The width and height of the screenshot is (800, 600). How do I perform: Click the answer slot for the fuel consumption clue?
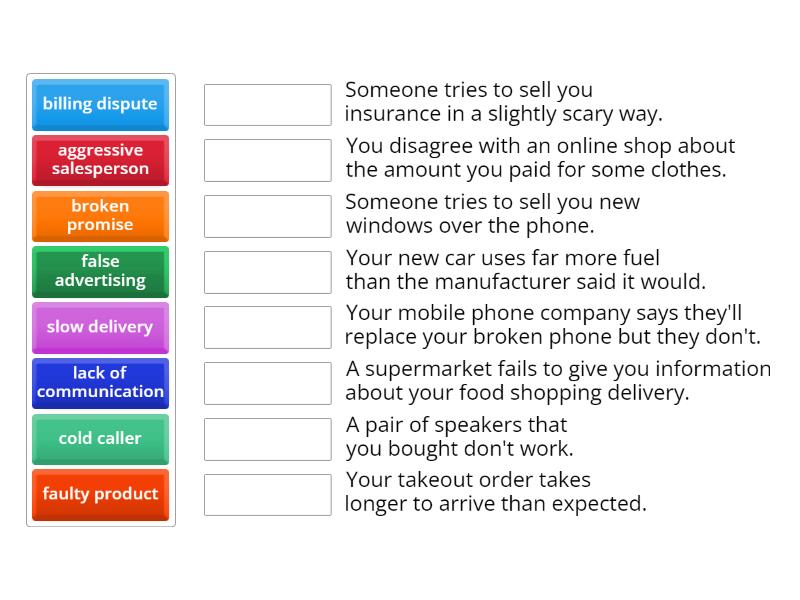tap(267, 271)
